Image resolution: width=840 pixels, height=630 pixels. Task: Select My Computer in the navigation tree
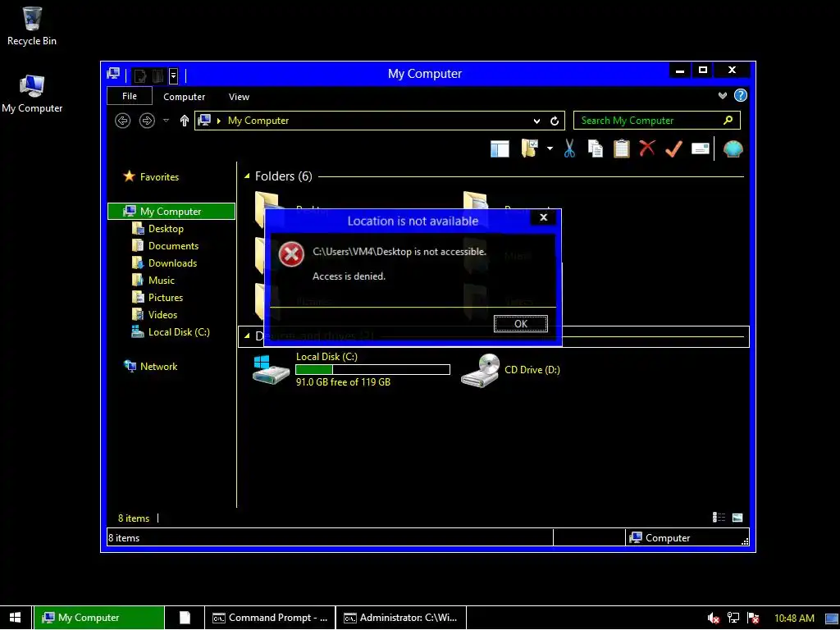coord(171,211)
